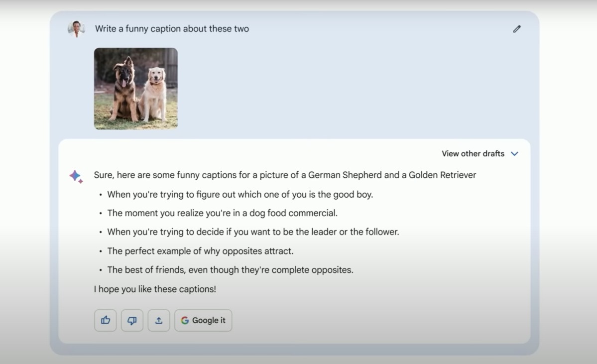
Task: Click 'I hope you like these captions!' text
Action: 155,289
